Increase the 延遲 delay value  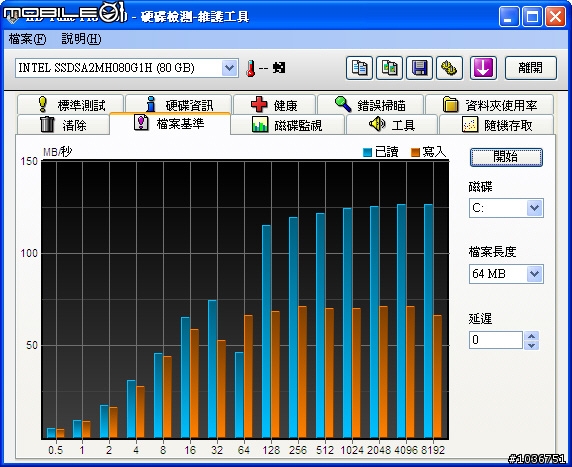532,336
